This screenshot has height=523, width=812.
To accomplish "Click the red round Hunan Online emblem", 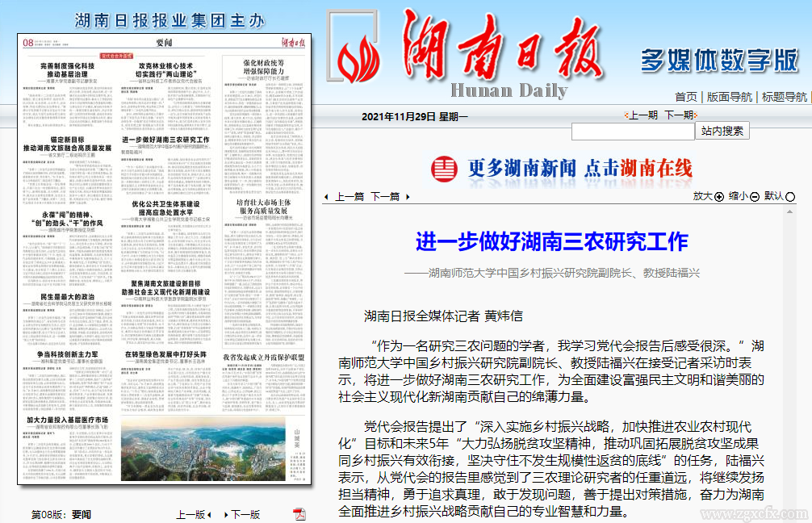I will click(444, 169).
